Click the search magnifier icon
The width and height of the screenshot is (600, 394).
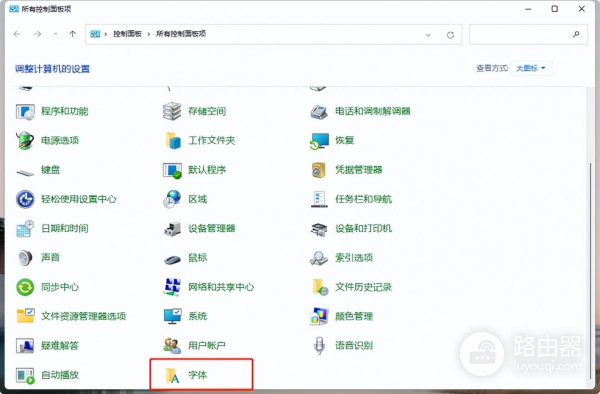point(576,34)
